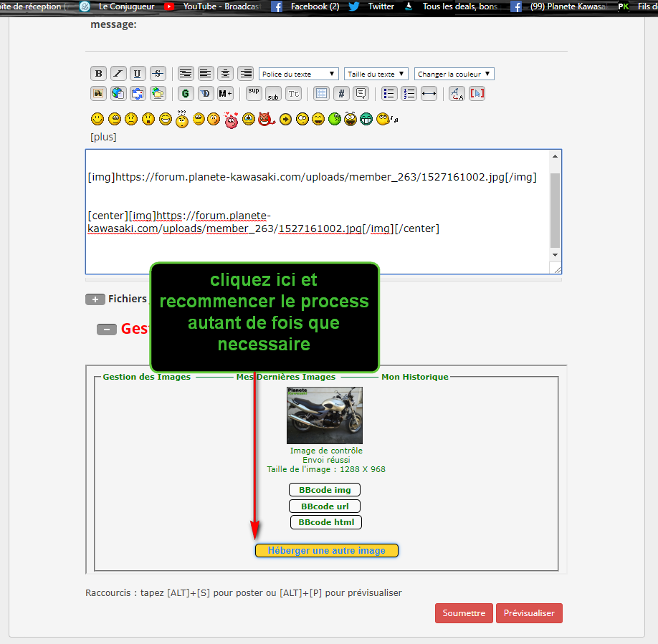Viewport: 658px width, 644px height.
Task: Open the Police du texte dropdown
Action: 298,74
